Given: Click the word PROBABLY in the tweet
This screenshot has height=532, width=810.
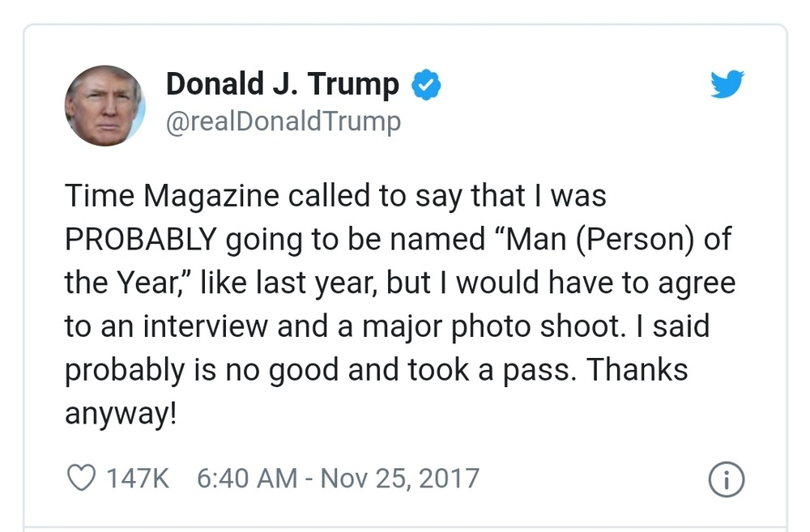Looking at the screenshot, I should click(140, 240).
